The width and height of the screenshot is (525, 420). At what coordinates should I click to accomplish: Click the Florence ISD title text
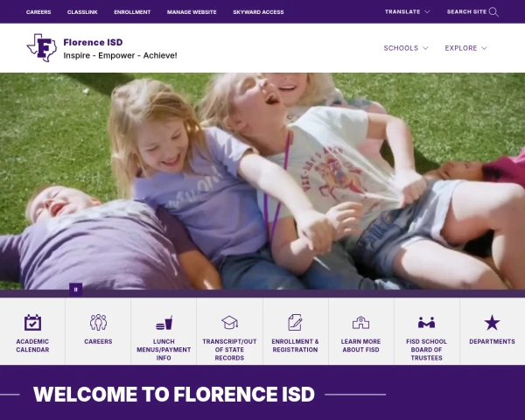point(93,42)
